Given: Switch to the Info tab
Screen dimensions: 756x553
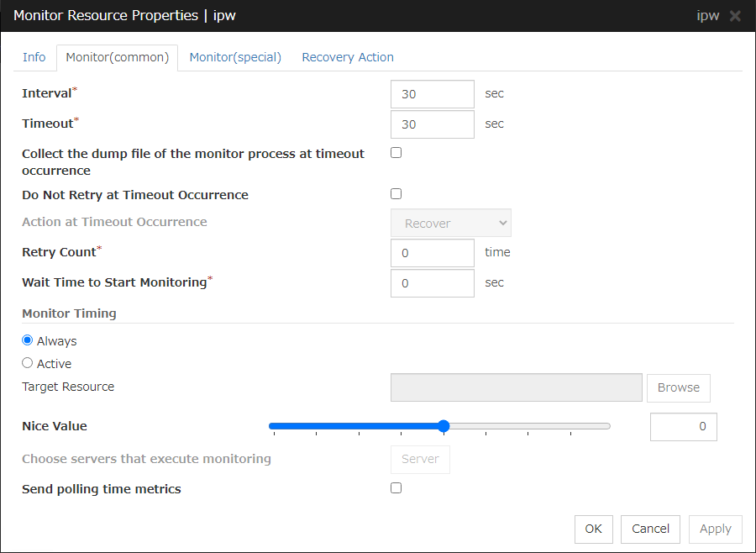Looking at the screenshot, I should [x=34, y=57].
